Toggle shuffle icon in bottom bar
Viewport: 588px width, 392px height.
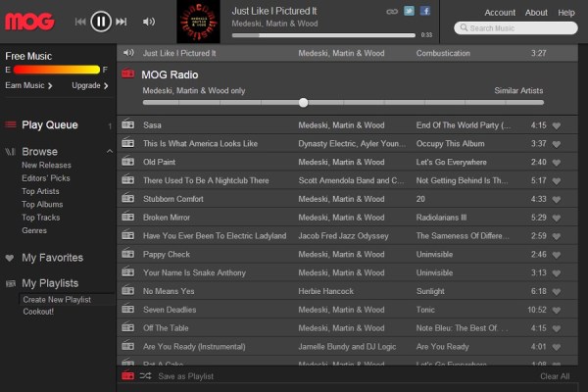pos(144,376)
